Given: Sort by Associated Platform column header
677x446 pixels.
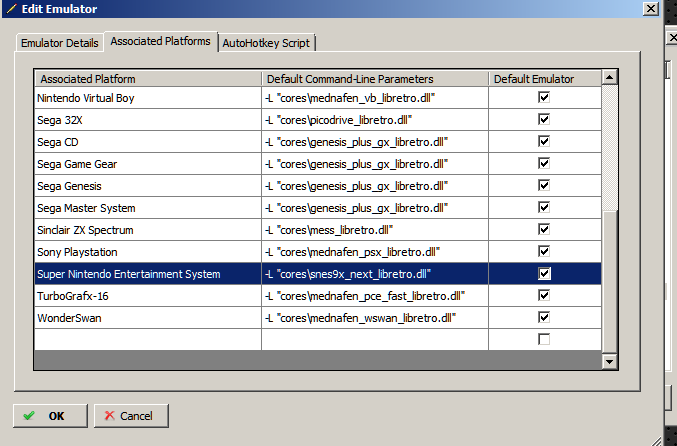Looking at the screenshot, I should 148,79.
